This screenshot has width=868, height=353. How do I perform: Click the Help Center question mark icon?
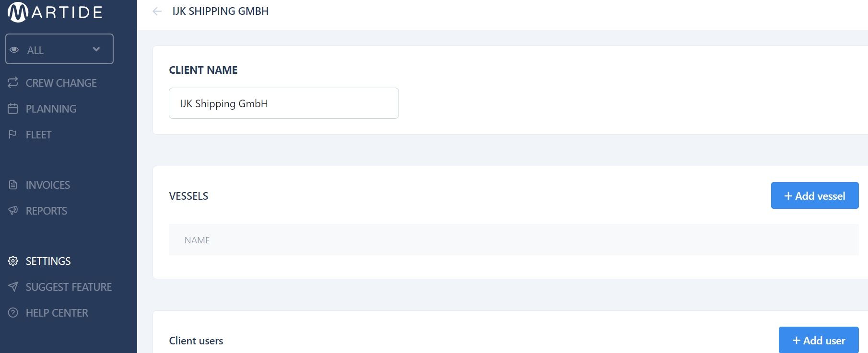[13, 313]
